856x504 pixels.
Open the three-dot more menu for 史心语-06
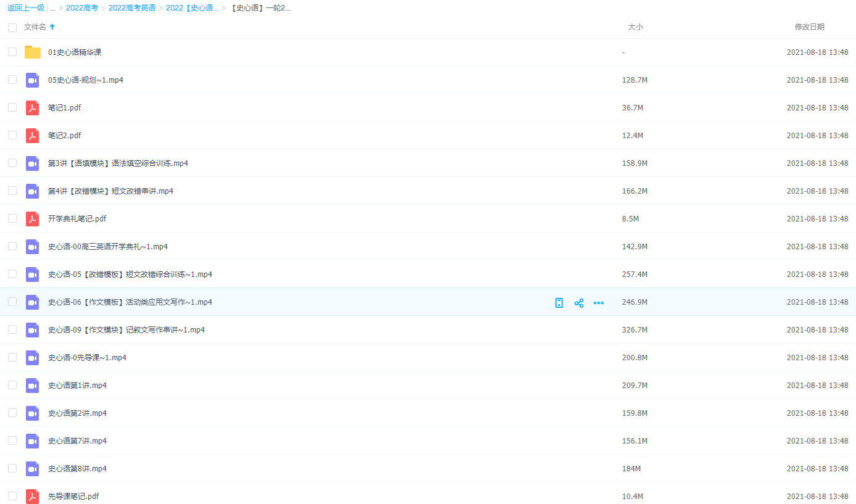(x=599, y=302)
